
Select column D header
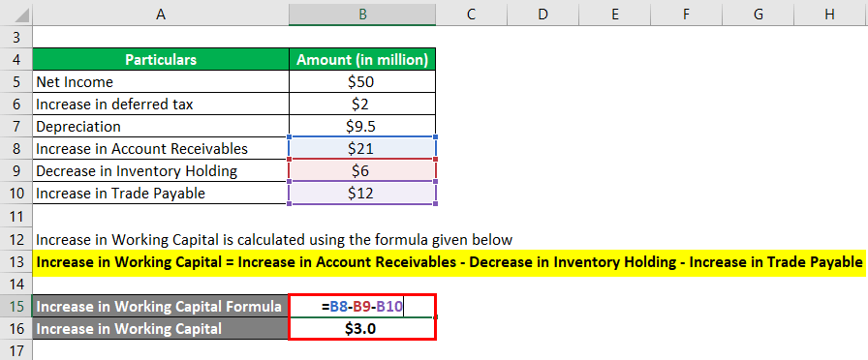point(542,15)
